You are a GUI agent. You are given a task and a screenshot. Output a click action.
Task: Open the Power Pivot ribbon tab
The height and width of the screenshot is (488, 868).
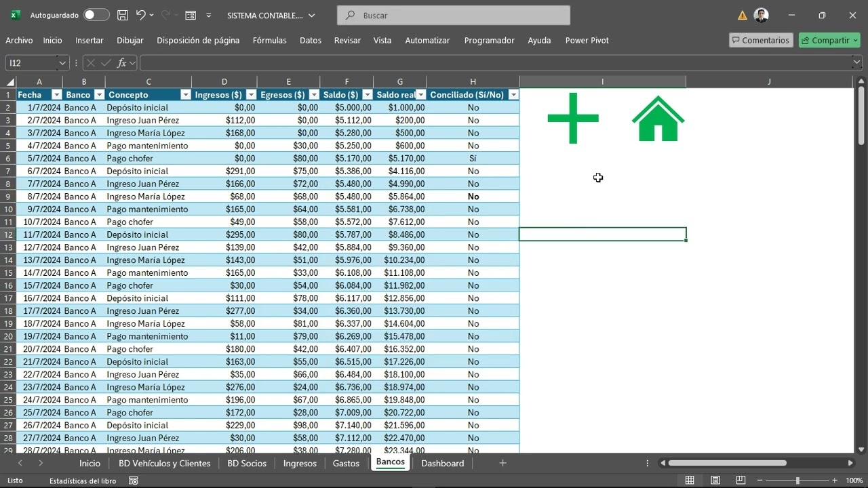point(587,40)
